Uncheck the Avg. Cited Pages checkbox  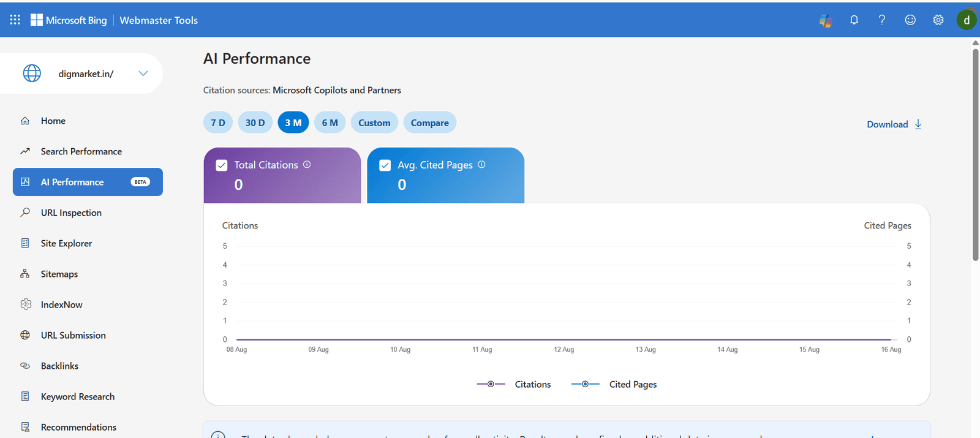point(385,165)
